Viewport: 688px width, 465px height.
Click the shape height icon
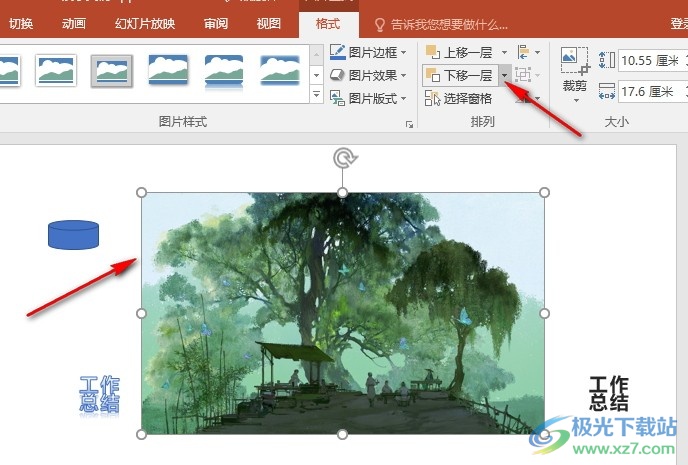tap(607, 60)
